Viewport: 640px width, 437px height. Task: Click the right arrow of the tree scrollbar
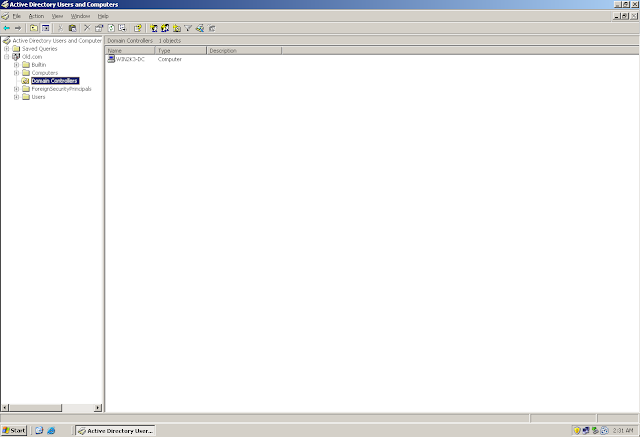pyautogui.click(x=98, y=408)
